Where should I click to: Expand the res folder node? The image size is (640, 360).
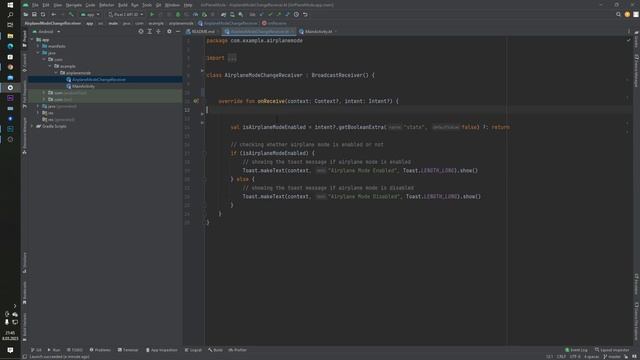click(38, 113)
